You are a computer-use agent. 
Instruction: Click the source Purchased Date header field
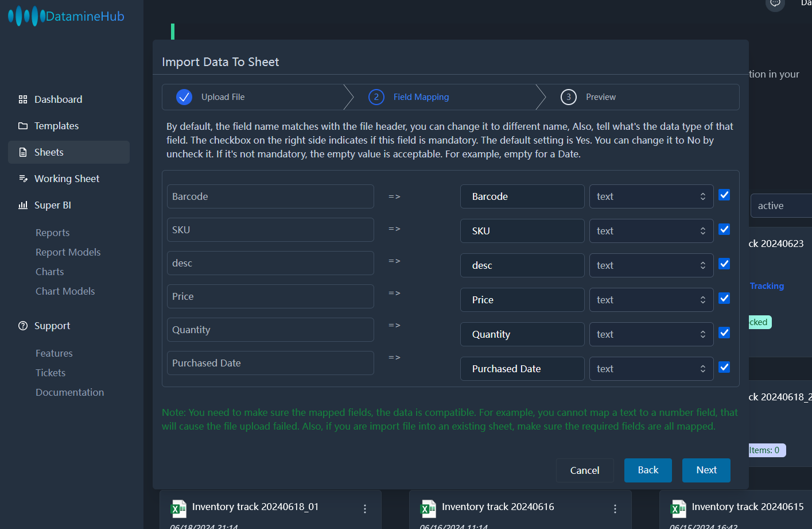270,363
